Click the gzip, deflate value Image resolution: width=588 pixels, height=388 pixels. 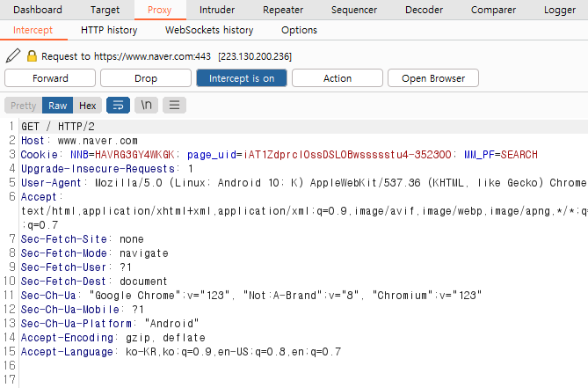166,338
